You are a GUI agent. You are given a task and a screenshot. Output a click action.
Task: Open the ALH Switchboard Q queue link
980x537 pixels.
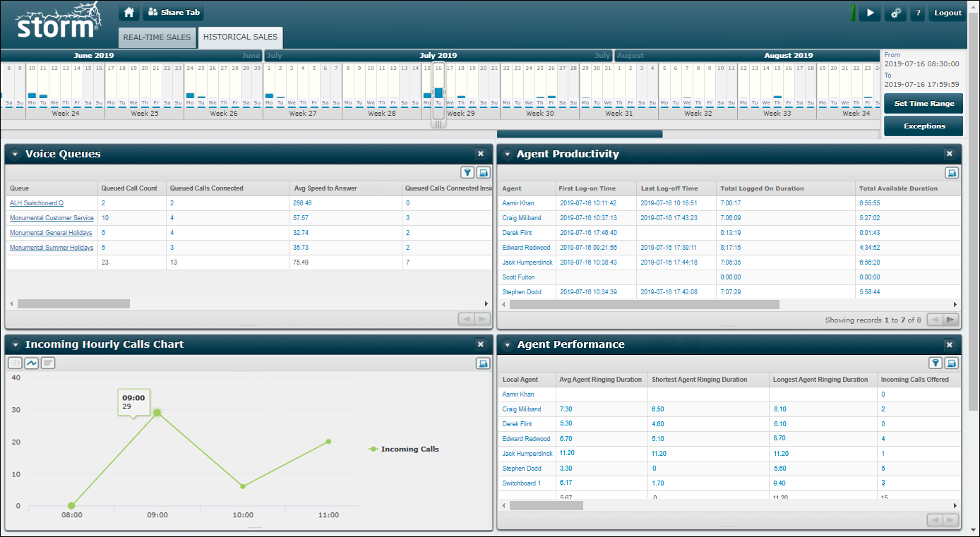(x=37, y=203)
